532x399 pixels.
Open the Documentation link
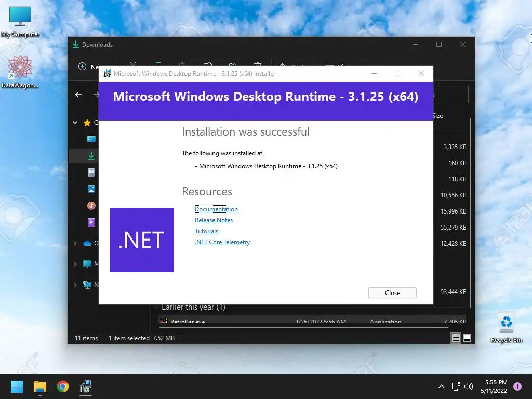click(216, 209)
